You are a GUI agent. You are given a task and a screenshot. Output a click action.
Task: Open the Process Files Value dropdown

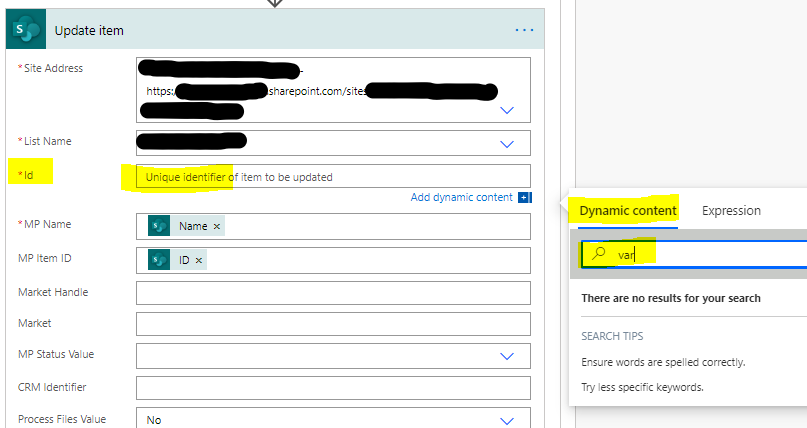(507, 421)
